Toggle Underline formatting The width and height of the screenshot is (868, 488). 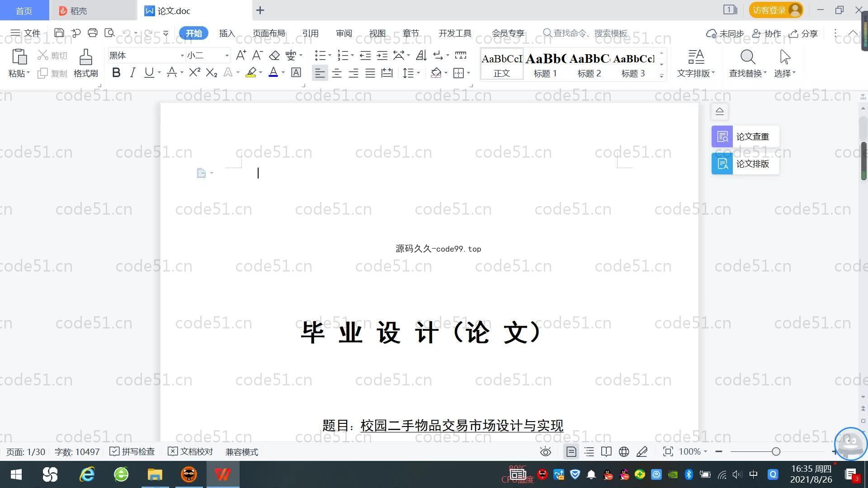[149, 72]
